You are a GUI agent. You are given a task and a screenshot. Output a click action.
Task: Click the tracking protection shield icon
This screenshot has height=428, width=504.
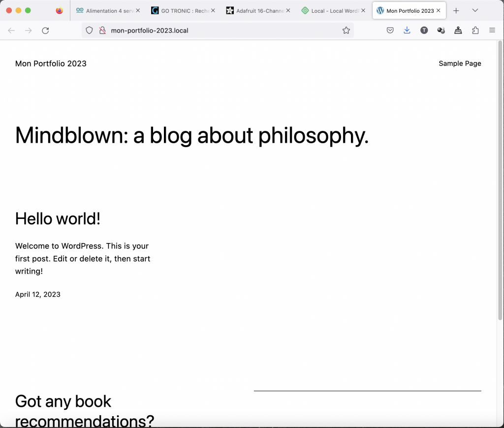click(90, 31)
